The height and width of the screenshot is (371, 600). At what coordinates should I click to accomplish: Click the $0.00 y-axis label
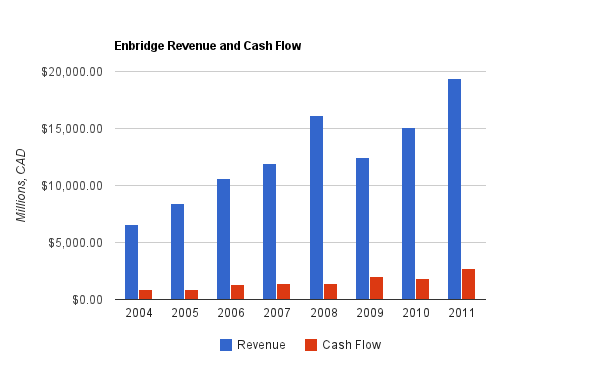click(x=88, y=300)
